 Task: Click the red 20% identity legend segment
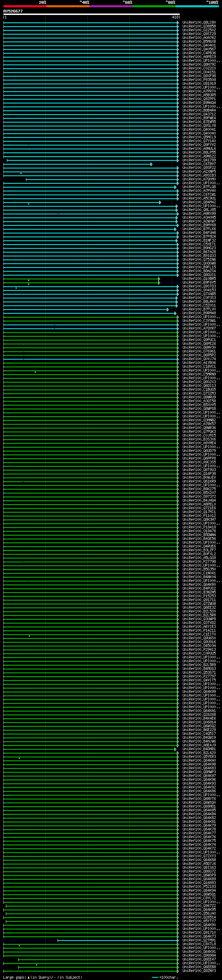[x=25, y=6]
